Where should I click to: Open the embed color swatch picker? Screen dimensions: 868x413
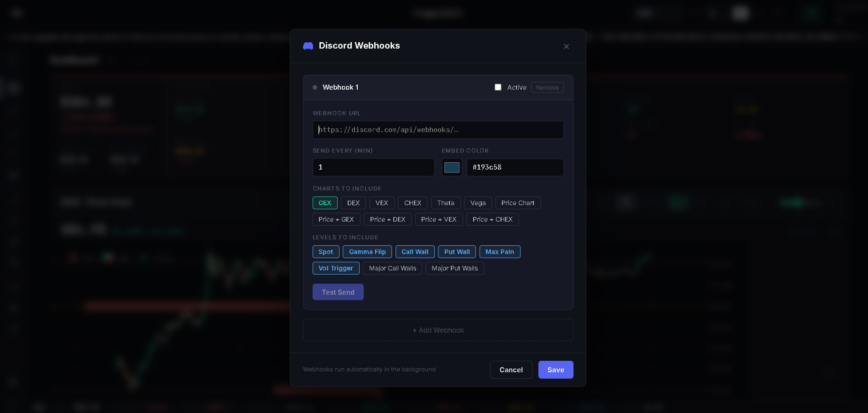point(452,167)
